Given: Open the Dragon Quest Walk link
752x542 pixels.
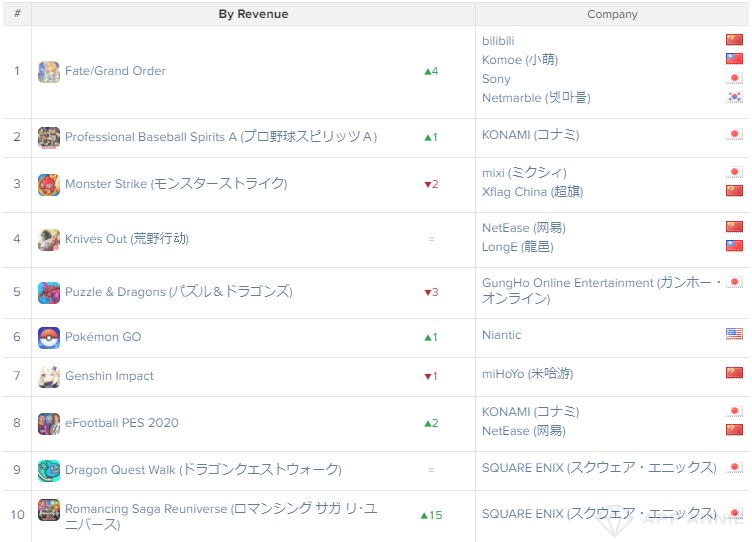Looking at the screenshot, I should [203, 470].
